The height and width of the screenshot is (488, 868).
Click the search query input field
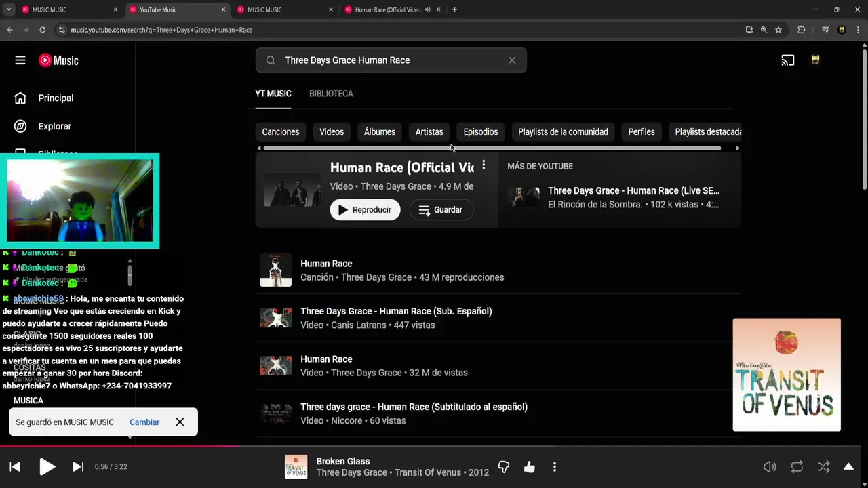pos(391,60)
